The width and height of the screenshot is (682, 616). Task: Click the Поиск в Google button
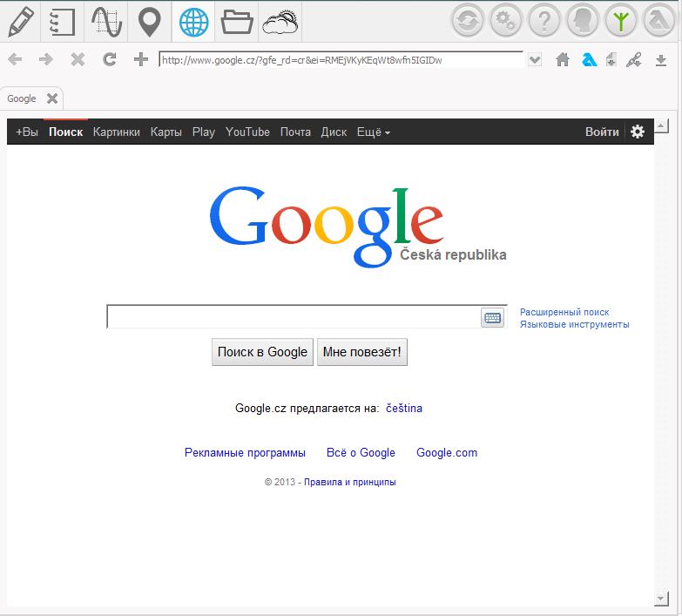point(262,352)
